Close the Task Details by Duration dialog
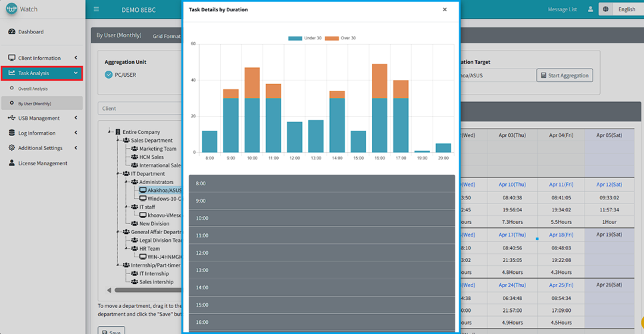 point(445,10)
